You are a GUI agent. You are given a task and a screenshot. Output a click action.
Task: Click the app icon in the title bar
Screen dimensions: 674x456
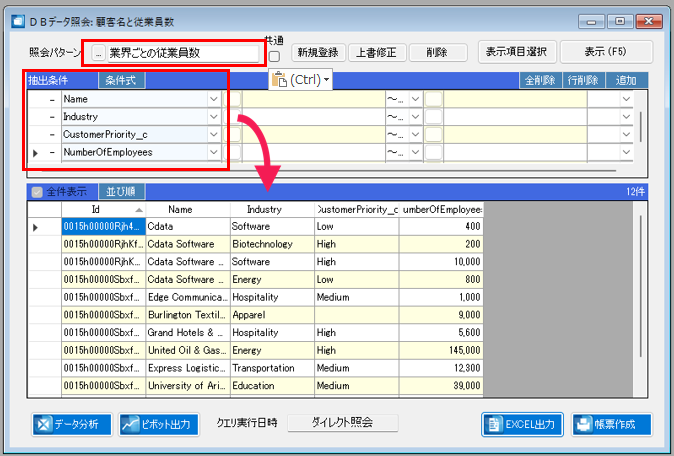tap(18, 21)
